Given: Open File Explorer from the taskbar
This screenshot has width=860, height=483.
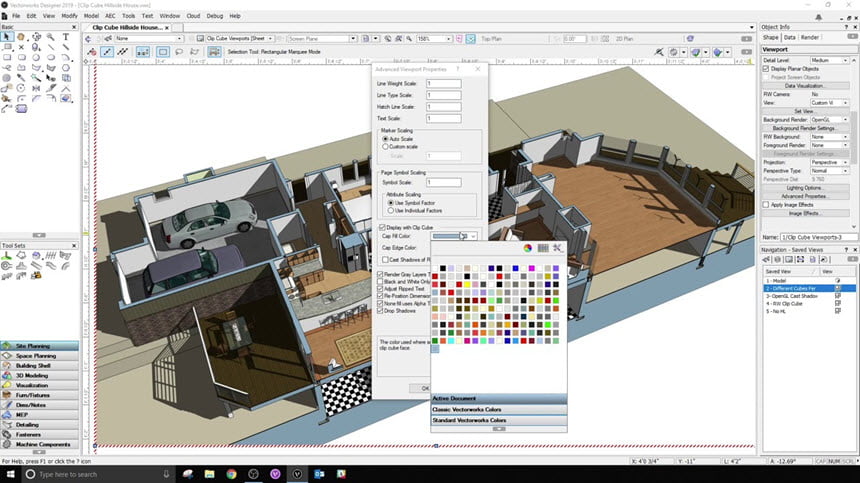Looking at the screenshot, I should click(x=210, y=474).
